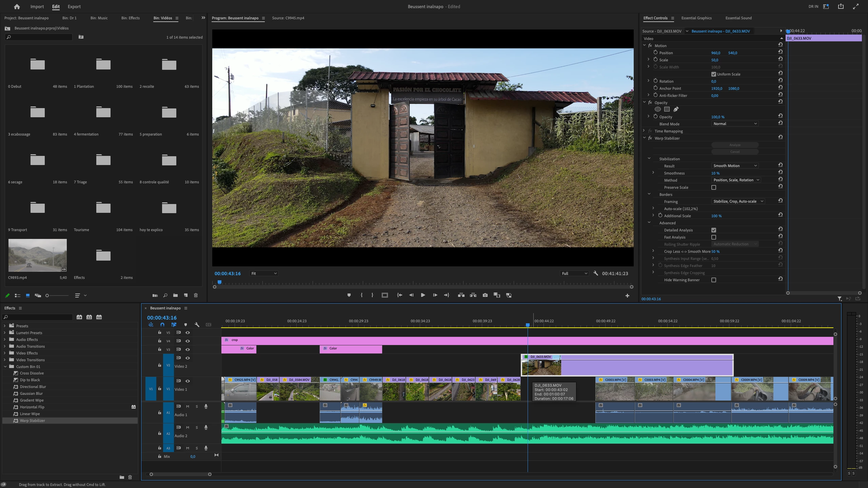Screen dimensions: 868x488
Task: Click the blue Position X value 960,0
Action: coord(715,53)
